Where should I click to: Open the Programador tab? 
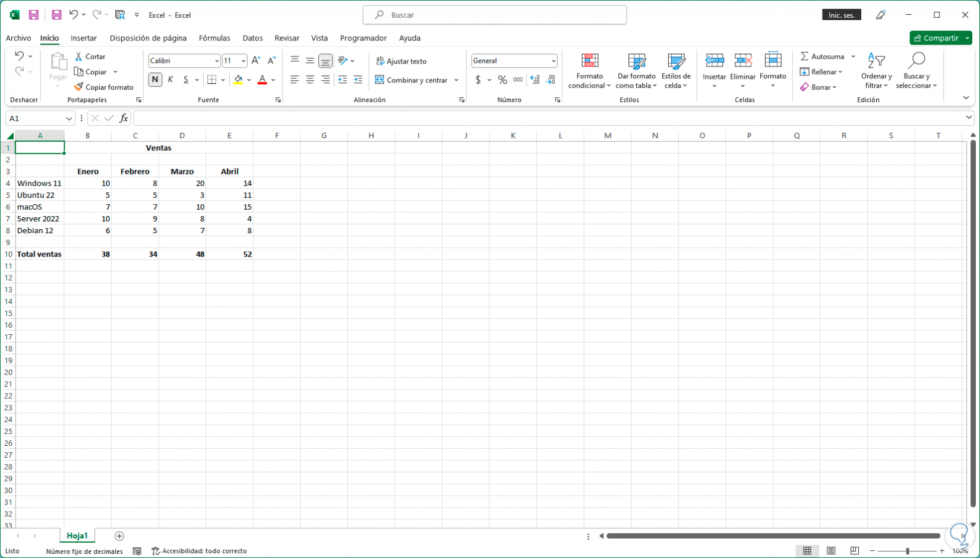(363, 38)
